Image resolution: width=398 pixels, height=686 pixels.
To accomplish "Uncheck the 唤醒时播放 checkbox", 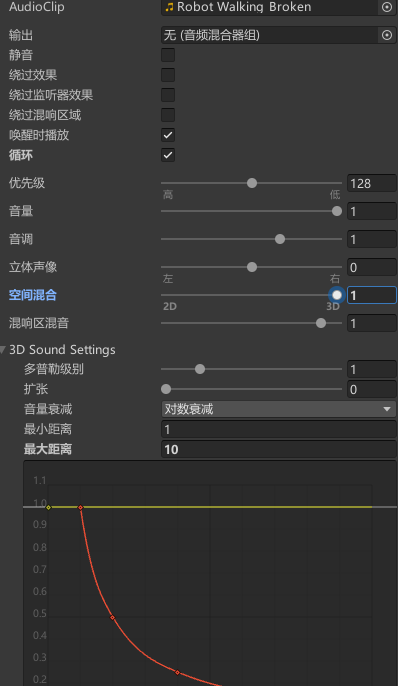I will pos(168,135).
